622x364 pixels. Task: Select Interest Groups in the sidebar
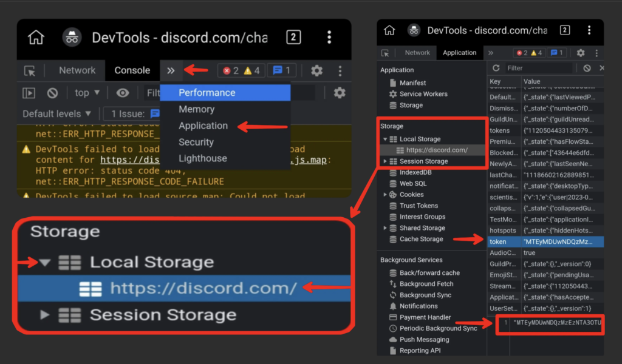(x=422, y=217)
